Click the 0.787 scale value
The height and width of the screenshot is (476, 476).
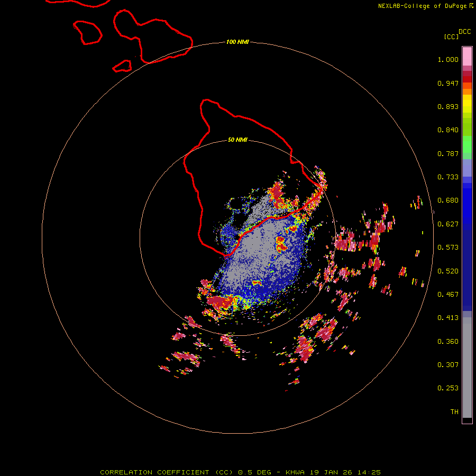pos(448,153)
